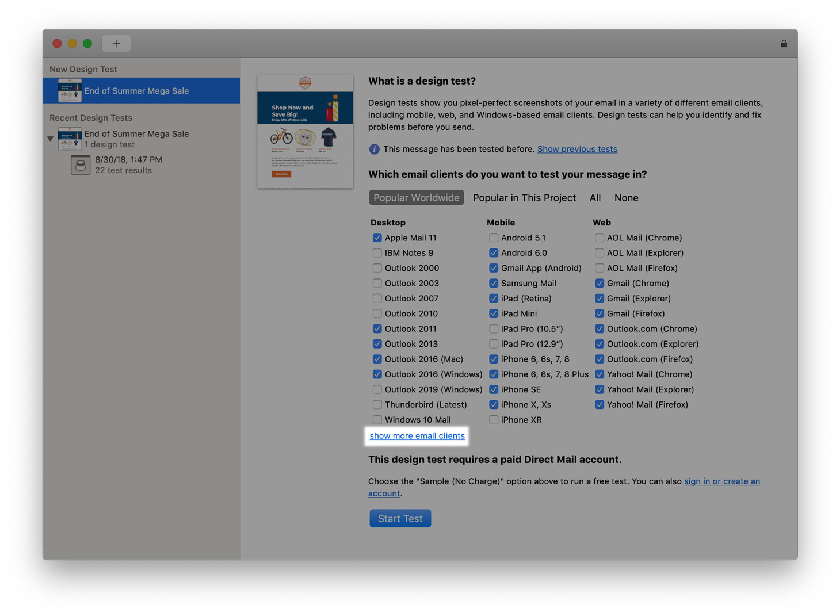
Task: Uncheck Outlook.com (Chrome)
Action: click(600, 329)
